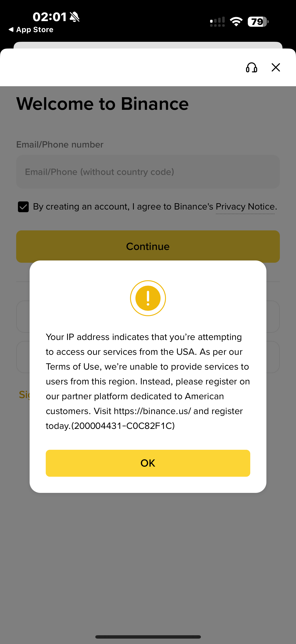This screenshot has height=644, width=296.
Task: Focus the Email/Phone input field
Action: click(x=148, y=172)
